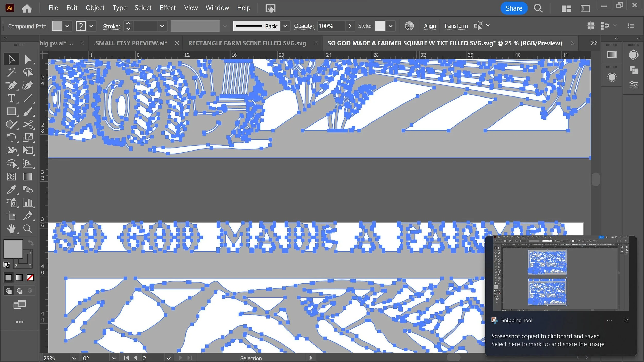The width and height of the screenshot is (644, 362).
Task: Open the graphic Style dropdown
Action: coord(391,26)
